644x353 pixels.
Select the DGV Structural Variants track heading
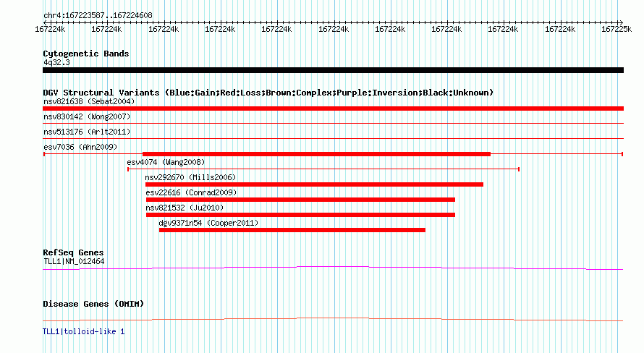[x=268, y=93]
